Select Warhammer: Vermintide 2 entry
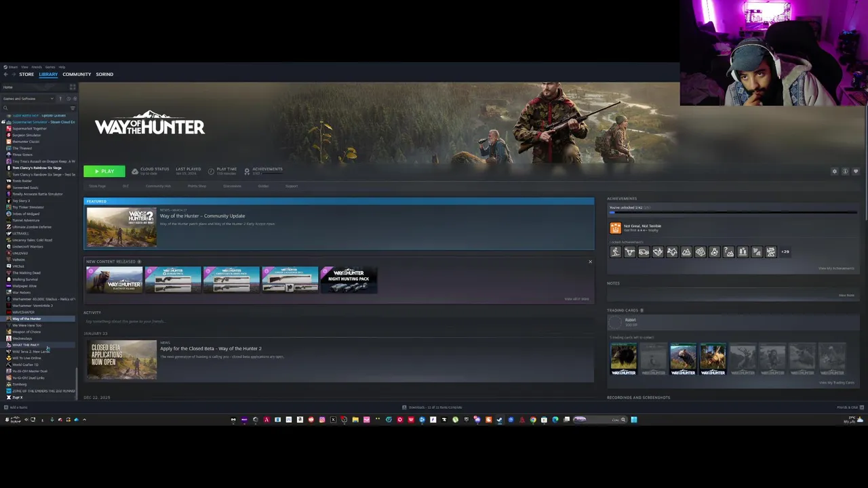 tap(32, 306)
